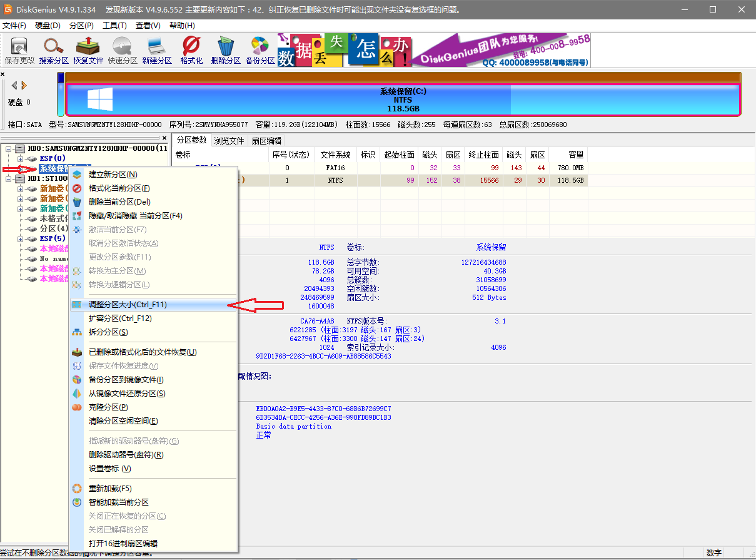Open the 工具(T) menu
This screenshot has height=560, width=756.
(x=114, y=26)
